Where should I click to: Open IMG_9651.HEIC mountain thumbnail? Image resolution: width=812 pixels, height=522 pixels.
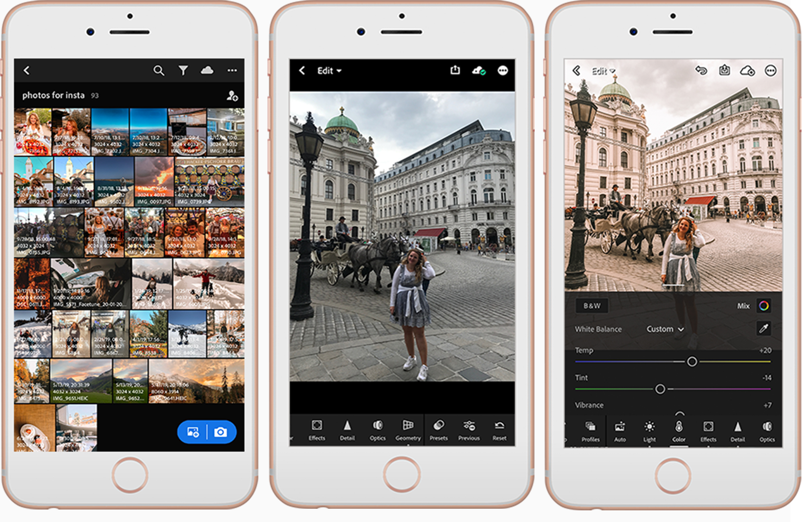click(81, 381)
